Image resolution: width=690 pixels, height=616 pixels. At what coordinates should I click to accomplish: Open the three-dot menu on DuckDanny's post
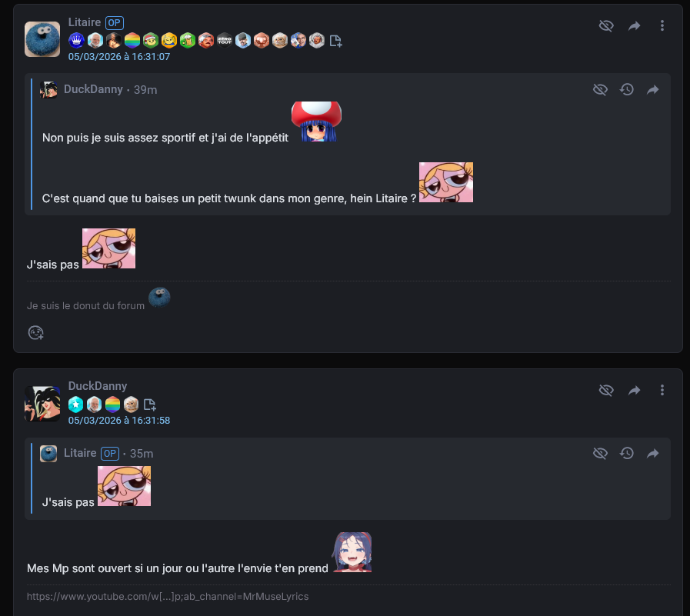click(662, 390)
